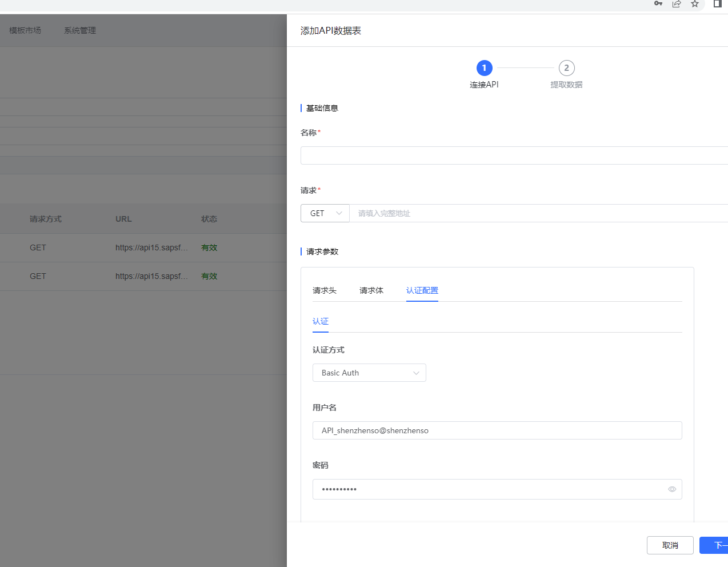Open the GET request method dropdown
The width and height of the screenshot is (728, 567).
pyautogui.click(x=325, y=213)
